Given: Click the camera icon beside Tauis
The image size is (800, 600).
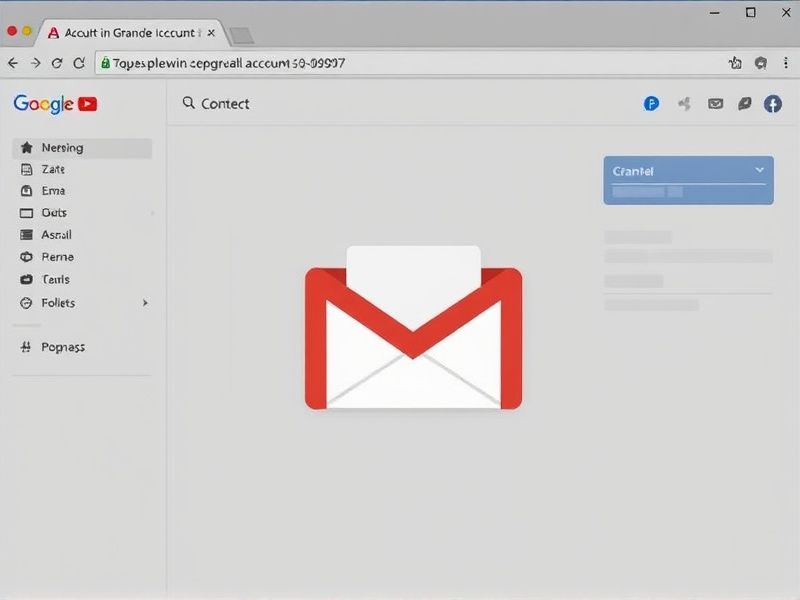Looking at the screenshot, I should point(27,279).
